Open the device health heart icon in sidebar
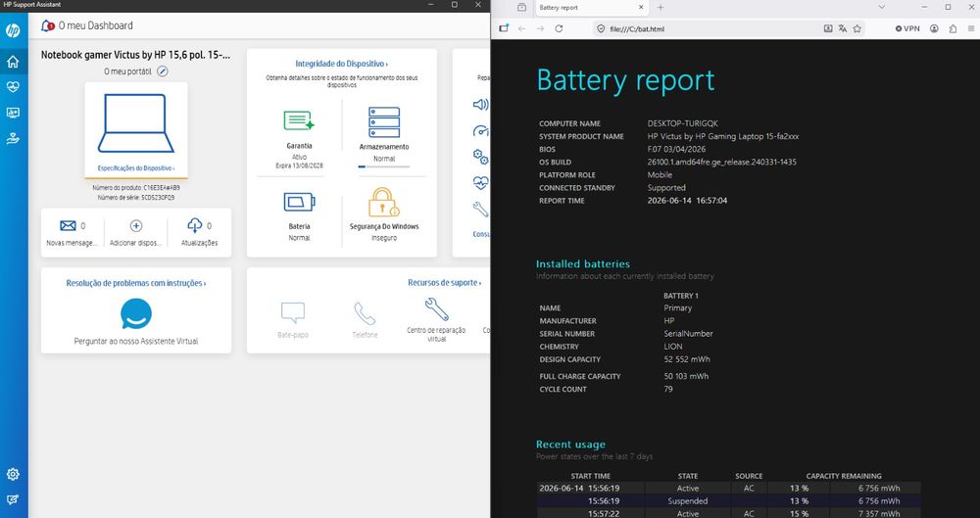The height and width of the screenshot is (518, 980). click(x=13, y=87)
